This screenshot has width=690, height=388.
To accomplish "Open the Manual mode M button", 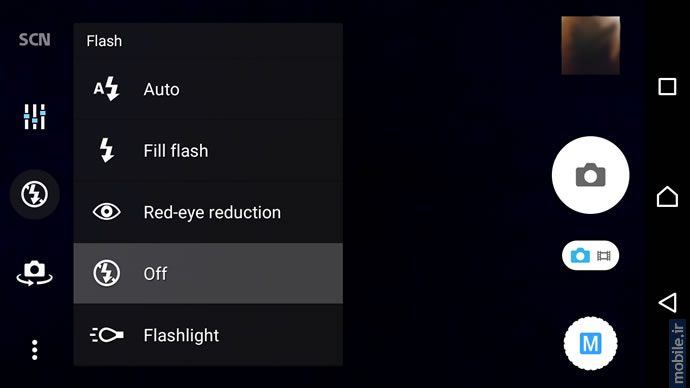I will [x=590, y=343].
